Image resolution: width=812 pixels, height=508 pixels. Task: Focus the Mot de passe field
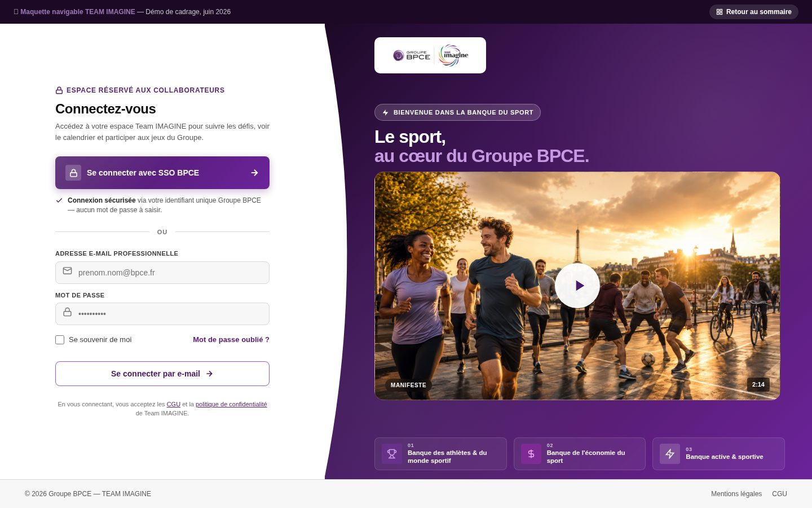click(x=162, y=314)
